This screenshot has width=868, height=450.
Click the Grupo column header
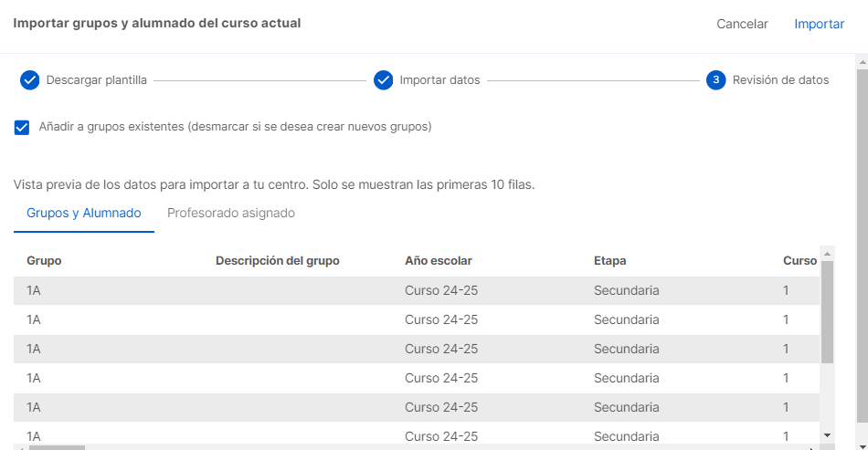point(44,261)
